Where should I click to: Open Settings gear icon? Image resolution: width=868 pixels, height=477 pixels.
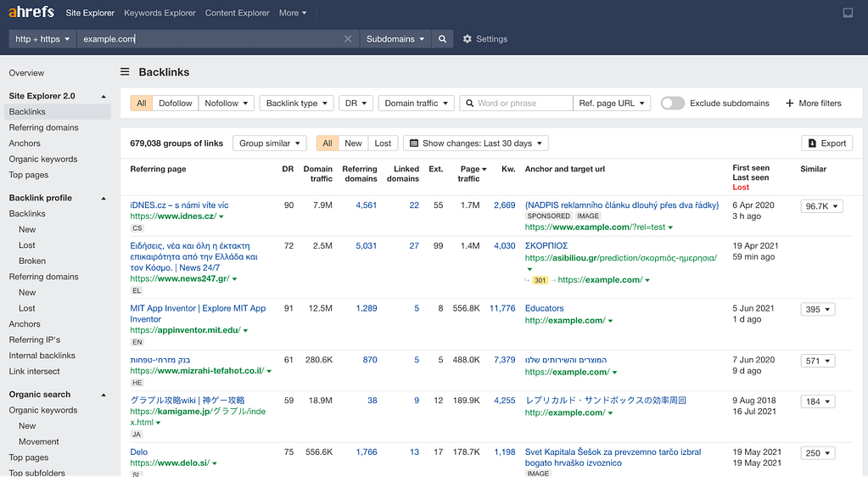[468, 39]
